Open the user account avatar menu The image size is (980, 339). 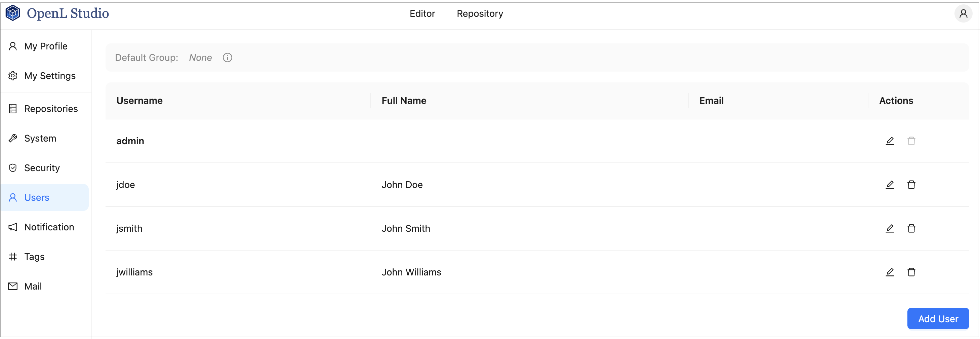click(x=963, y=14)
